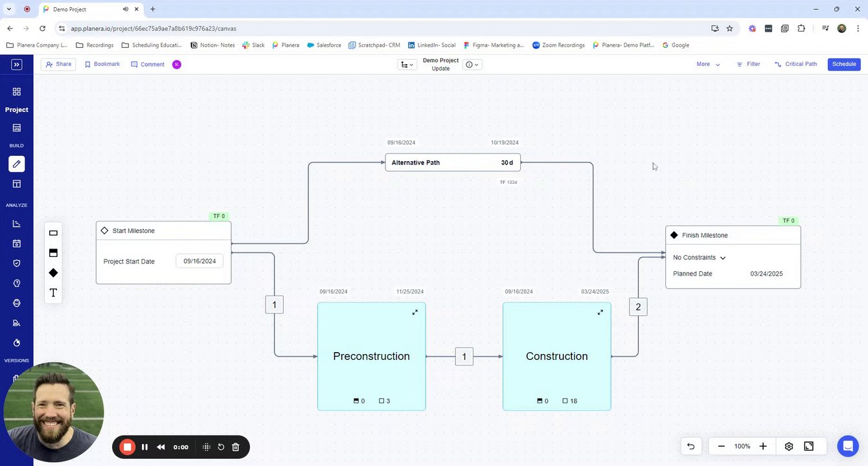This screenshot has height=466, width=868.
Task: Expand the Construction group box
Action: [600, 313]
